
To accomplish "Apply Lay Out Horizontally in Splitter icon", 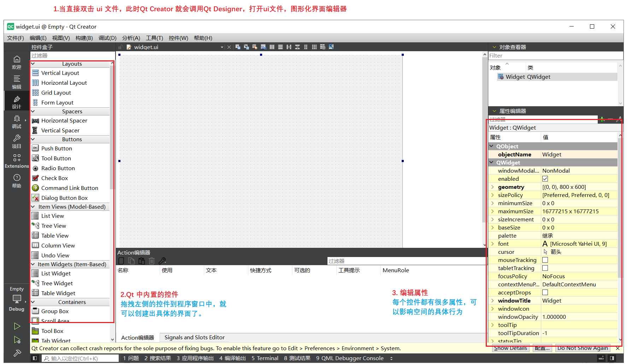I will [x=289, y=47].
